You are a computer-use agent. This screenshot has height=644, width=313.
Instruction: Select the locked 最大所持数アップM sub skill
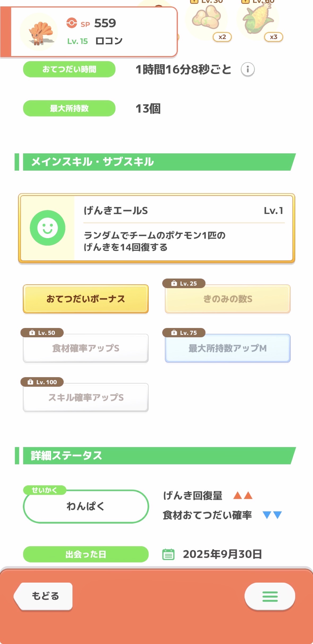228,348
